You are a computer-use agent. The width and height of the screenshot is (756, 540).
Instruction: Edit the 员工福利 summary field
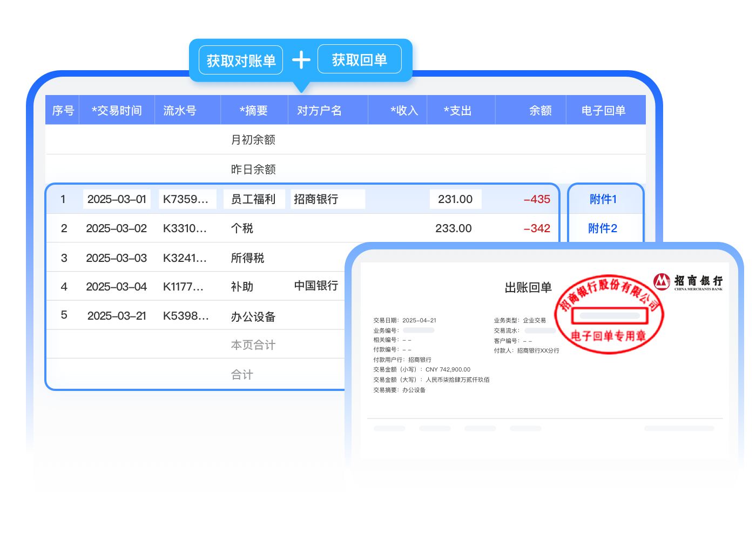pyautogui.click(x=254, y=199)
